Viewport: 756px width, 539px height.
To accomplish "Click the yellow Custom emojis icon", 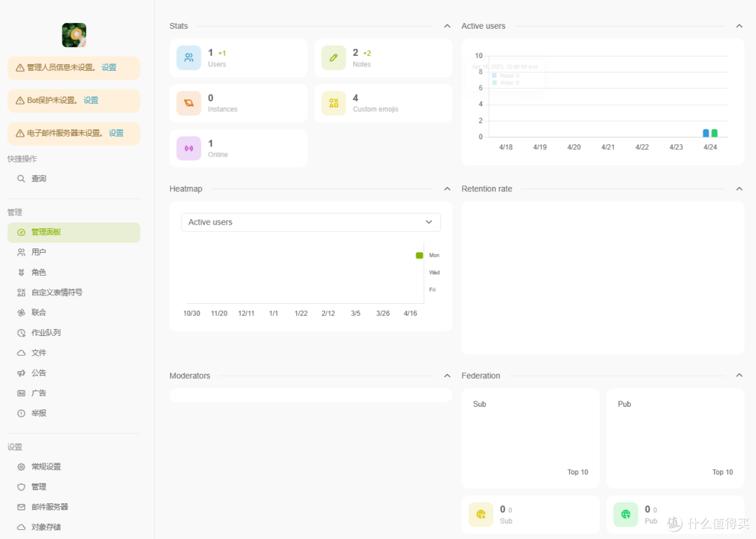I will pos(334,103).
